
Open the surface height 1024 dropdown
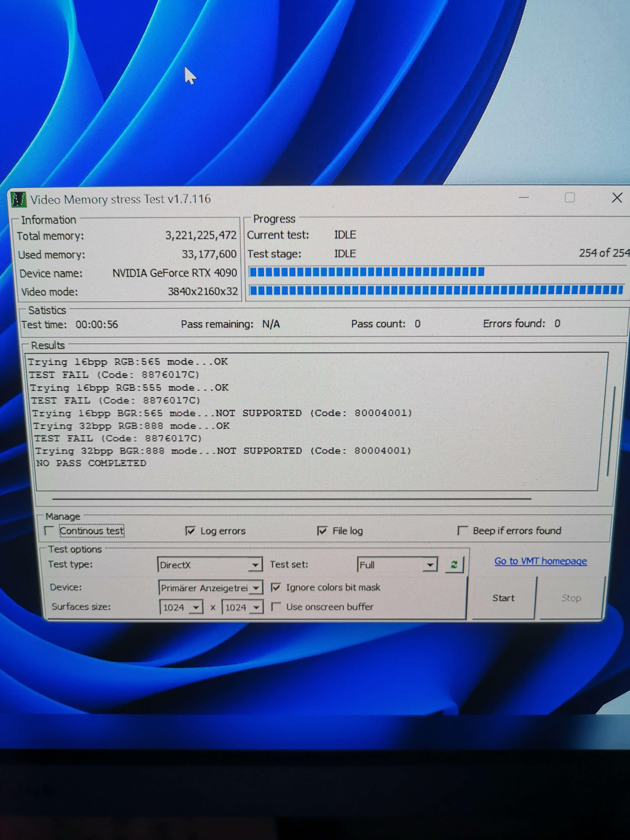pos(257,608)
